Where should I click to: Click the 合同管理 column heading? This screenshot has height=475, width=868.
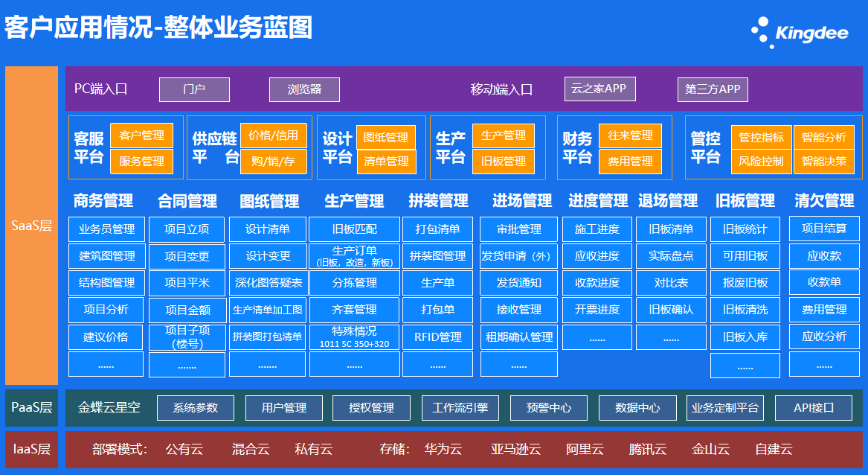(x=187, y=200)
